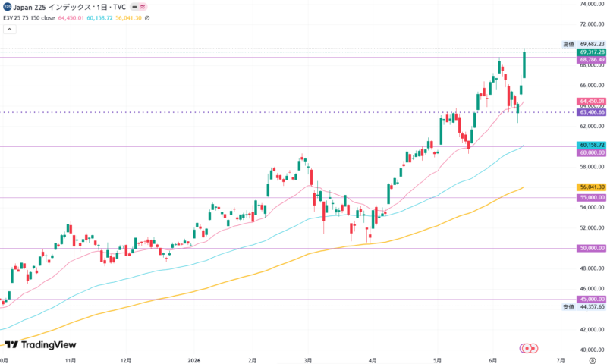
Task: Click the 高値 69,682.23 high price label
Action: 583,44
